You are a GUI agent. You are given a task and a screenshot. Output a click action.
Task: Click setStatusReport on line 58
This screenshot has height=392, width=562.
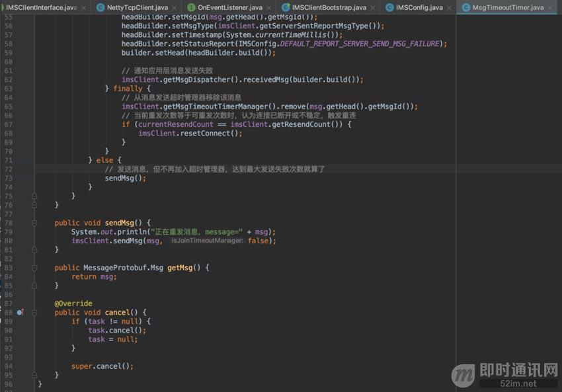(203, 44)
